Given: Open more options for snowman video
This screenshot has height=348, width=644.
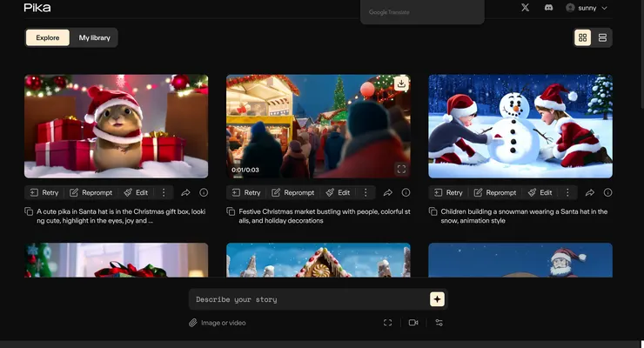Looking at the screenshot, I should (x=567, y=192).
